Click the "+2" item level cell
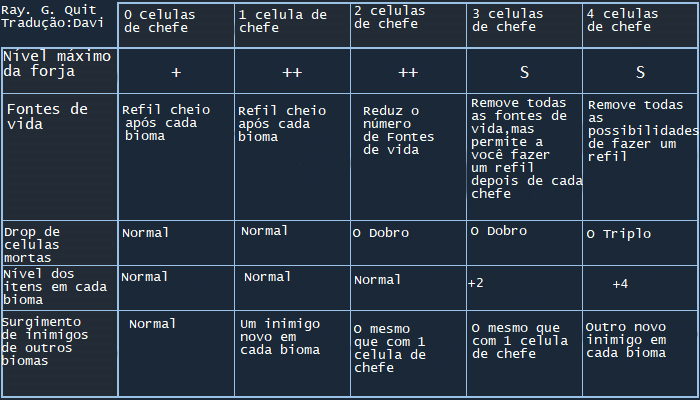The image size is (700, 400). pyautogui.click(x=476, y=283)
